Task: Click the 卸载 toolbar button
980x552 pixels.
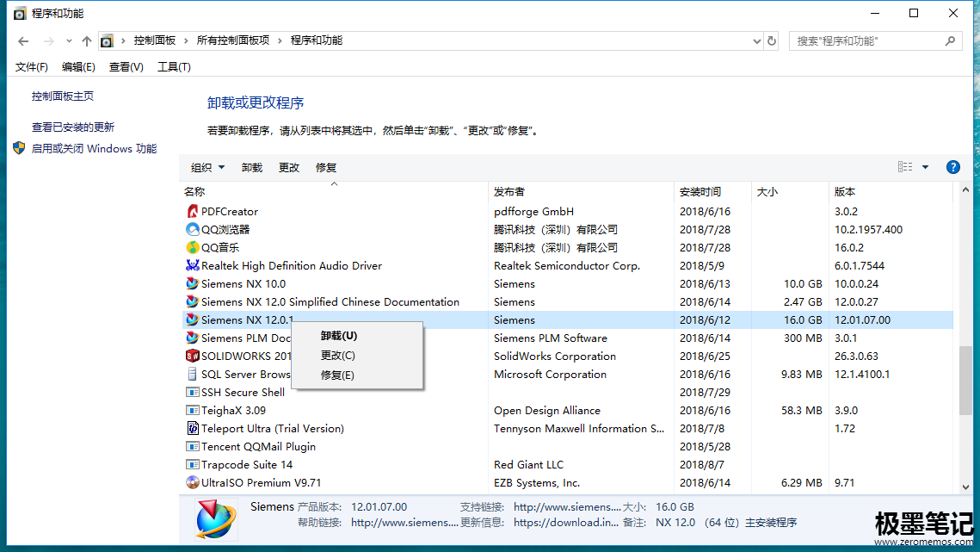Action: pyautogui.click(x=252, y=168)
